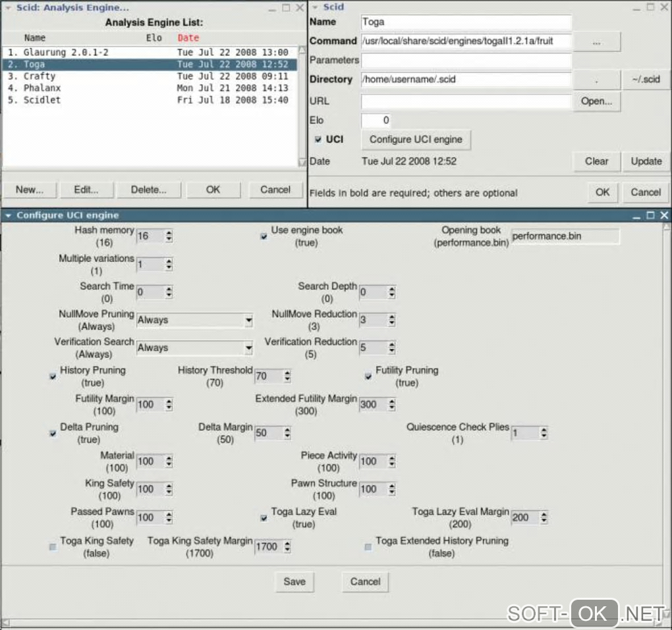Screen dimensions: 672x630
Task: Open the Verification Search dropdown
Action: (194, 348)
